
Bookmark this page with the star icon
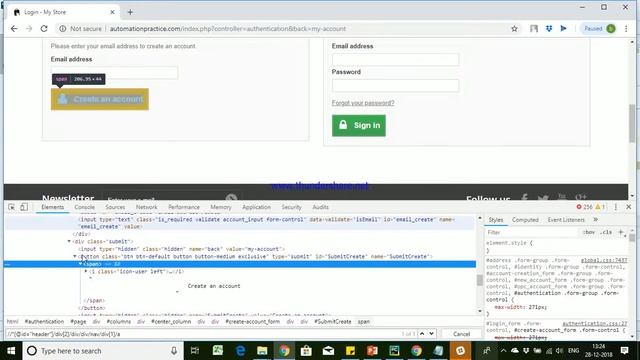point(514,29)
